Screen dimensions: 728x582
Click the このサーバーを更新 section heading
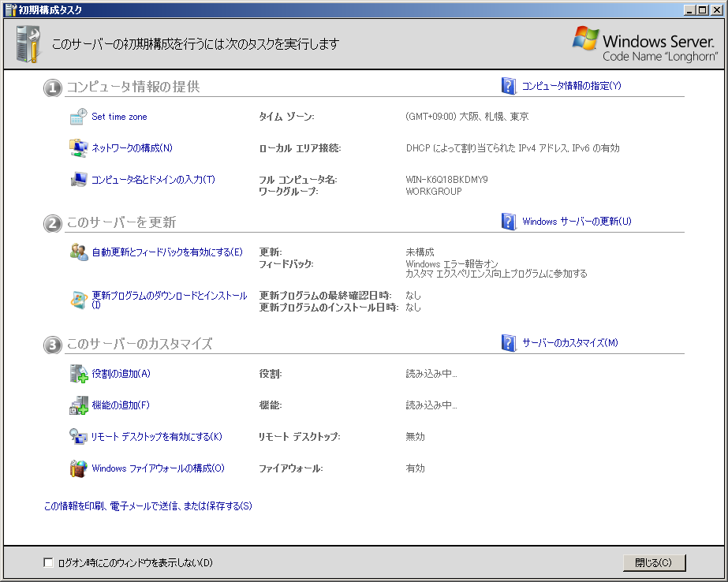coord(121,222)
